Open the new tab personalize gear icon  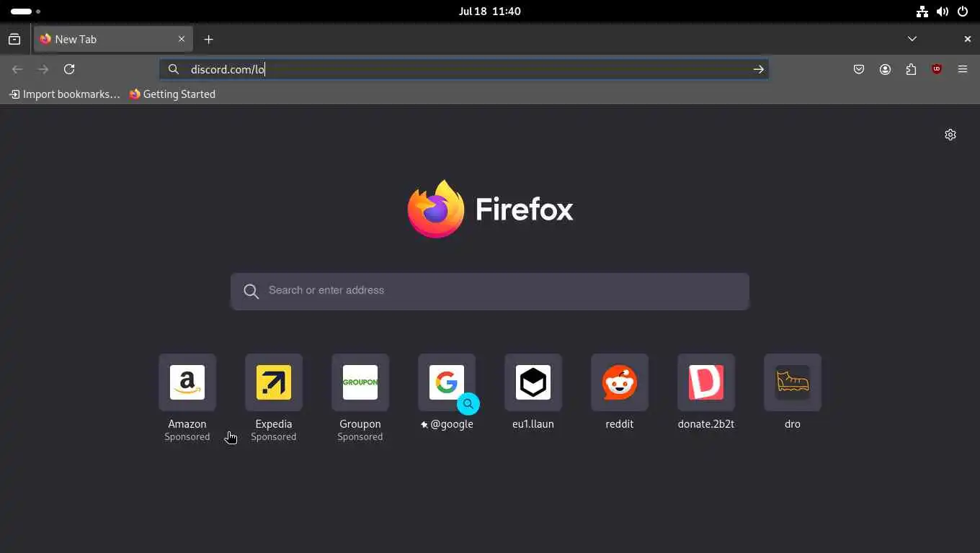click(x=950, y=135)
